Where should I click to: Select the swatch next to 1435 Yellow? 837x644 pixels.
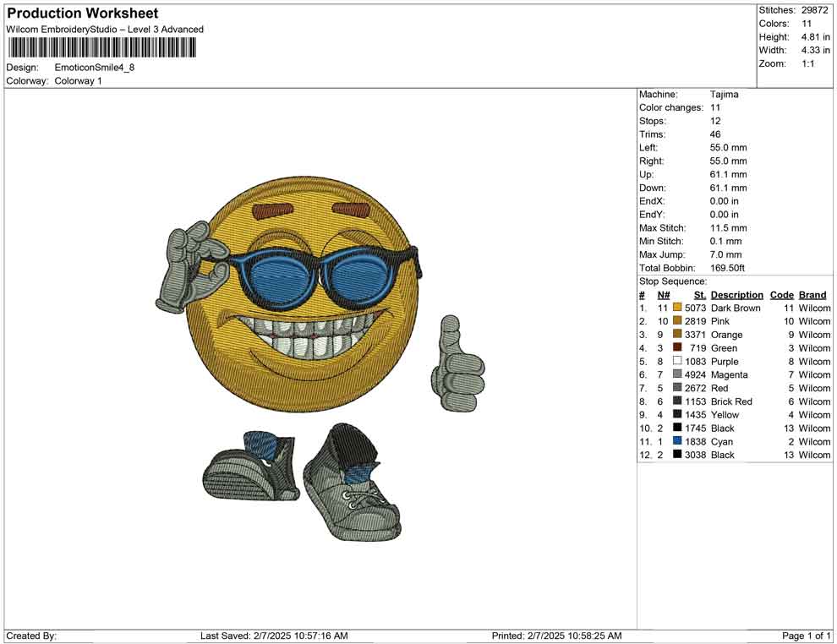click(677, 414)
